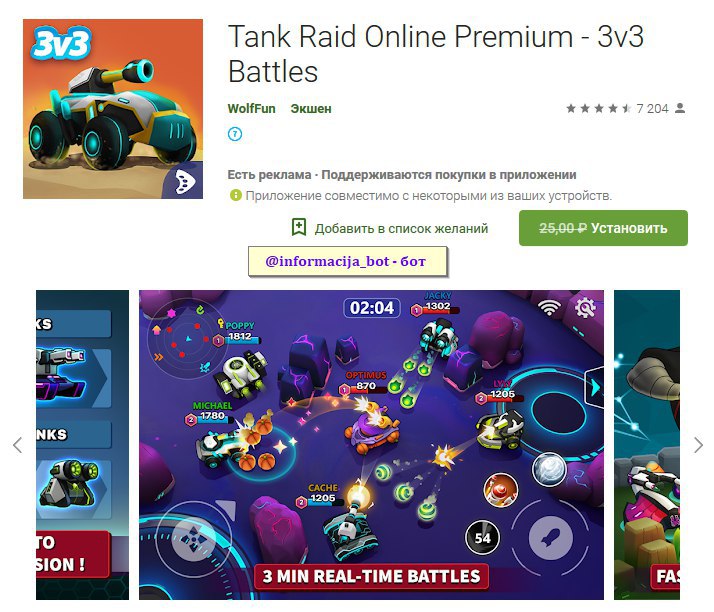
Task: Open the 3 MIN REAL-TIME BATTLES screenshot
Action: 371,445
